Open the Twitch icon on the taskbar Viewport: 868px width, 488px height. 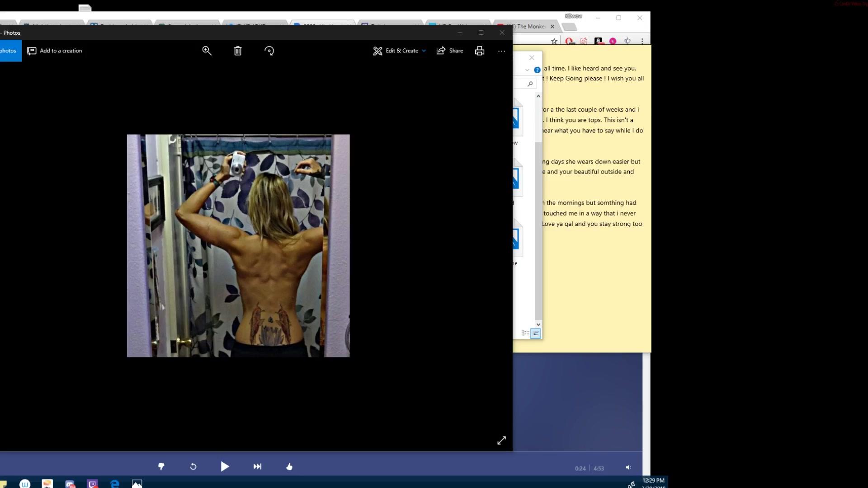[92, 484]
